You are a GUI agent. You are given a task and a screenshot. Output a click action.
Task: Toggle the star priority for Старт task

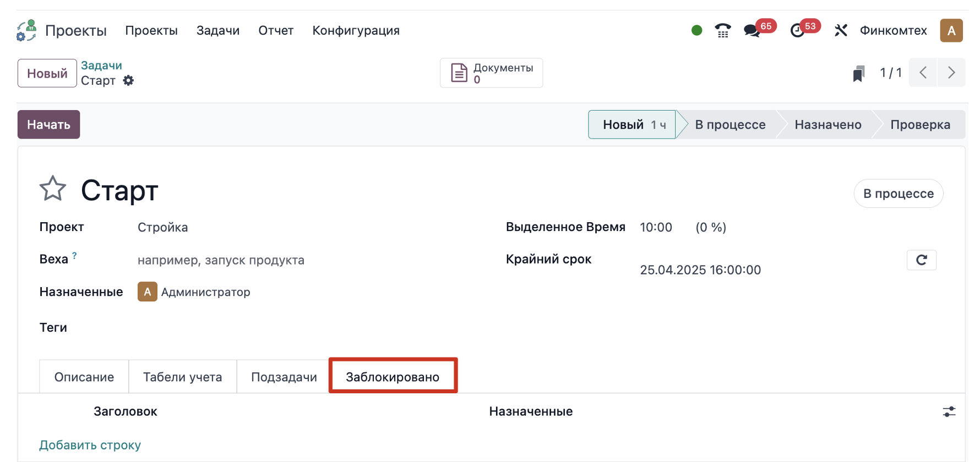(53, 189)
